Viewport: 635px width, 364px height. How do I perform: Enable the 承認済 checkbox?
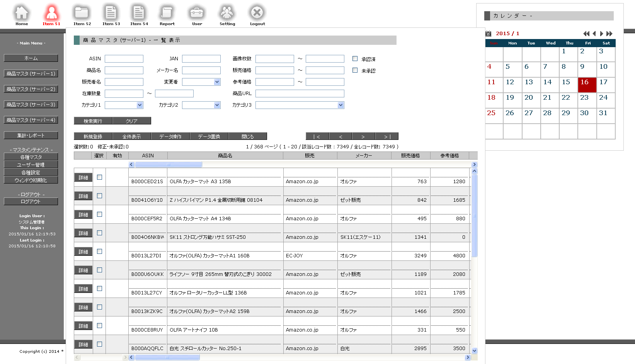pyautogui.click(x=355, y=59)
